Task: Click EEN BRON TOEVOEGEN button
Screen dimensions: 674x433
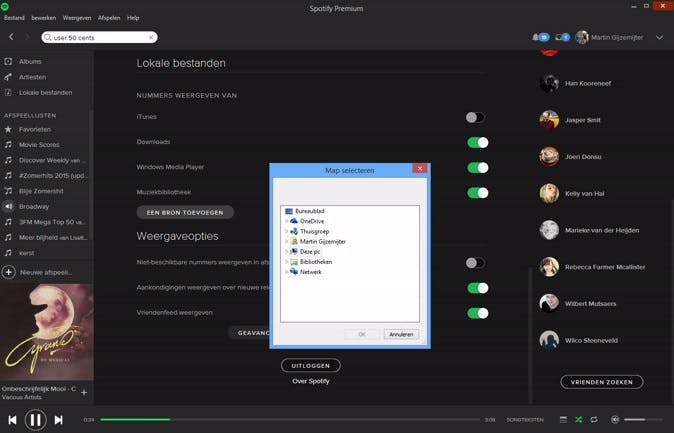Action: 185,212
